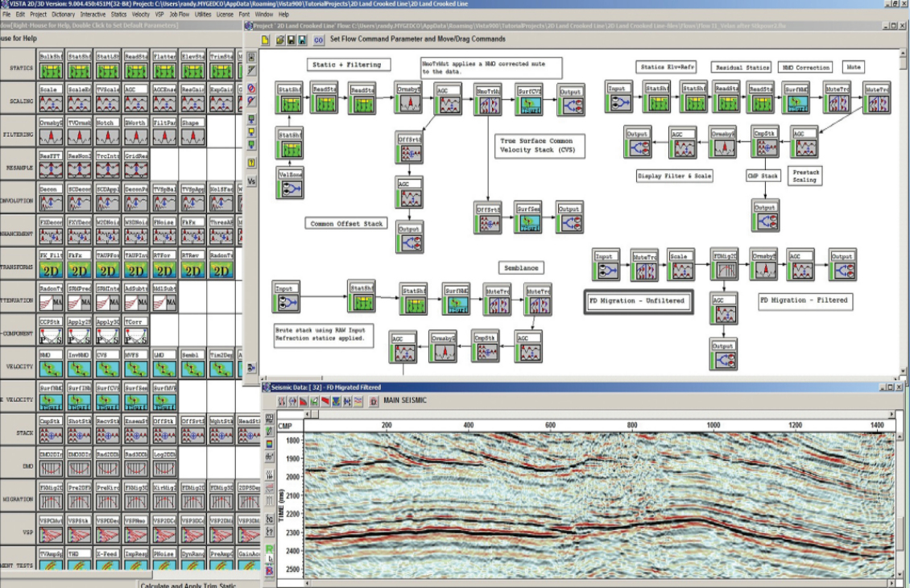The image size is (910, 588).
Task: Click the new flow page icon
Action: (x=265, y=39)
